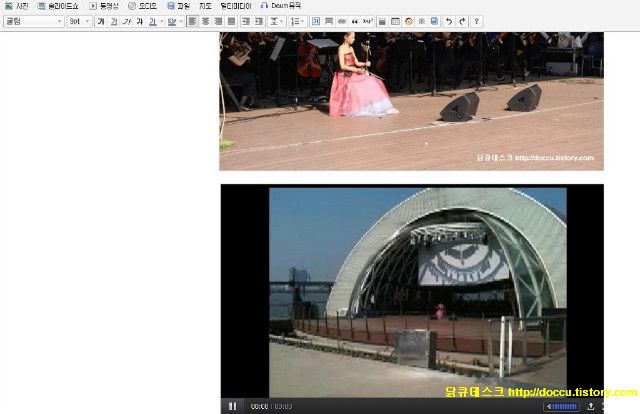
Task: Select the performer photo in editor
Action: (x=411, y=101)
